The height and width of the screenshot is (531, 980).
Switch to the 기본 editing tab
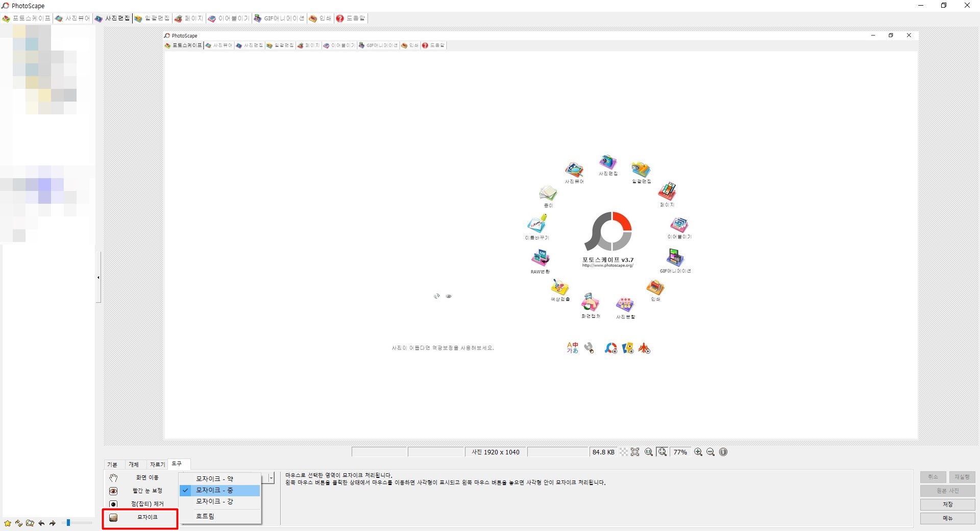[112, 464]
